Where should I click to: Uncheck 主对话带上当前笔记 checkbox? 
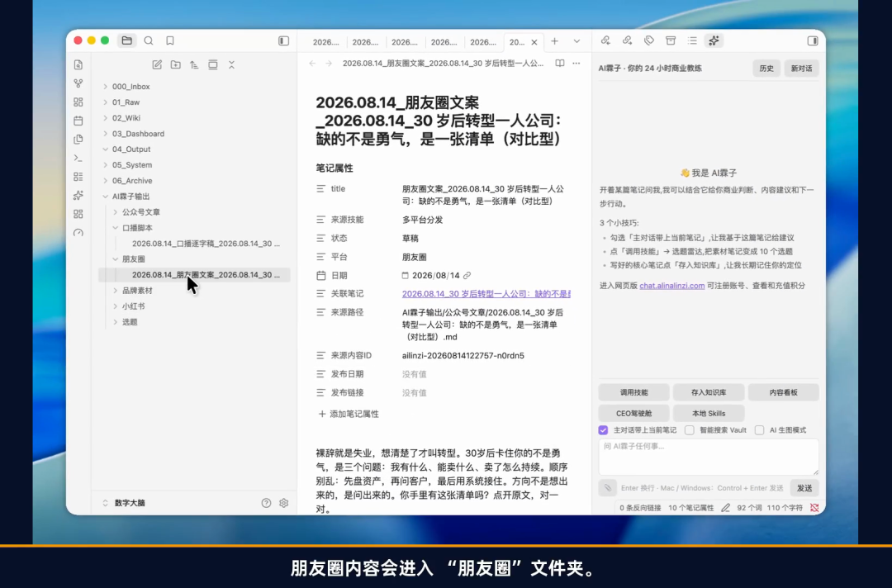tap(603, 430)
